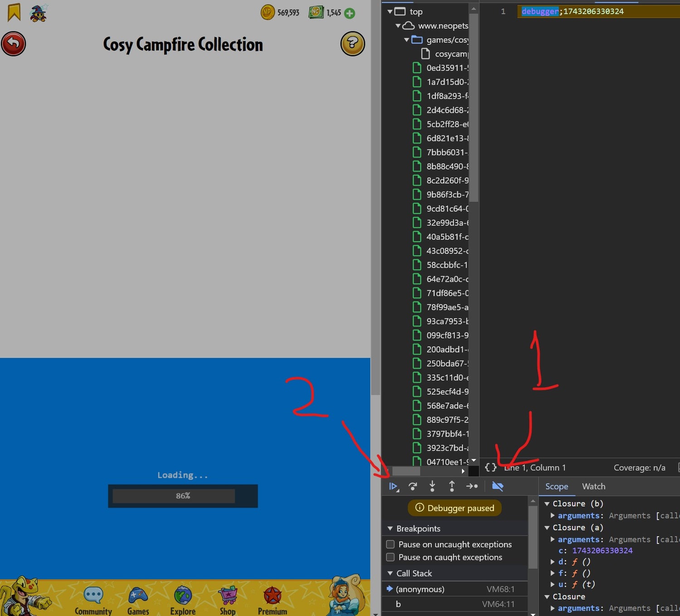Open the 3797bbf4 file in the tree
This screenshot has height=616, width=680.
point(441,434)
